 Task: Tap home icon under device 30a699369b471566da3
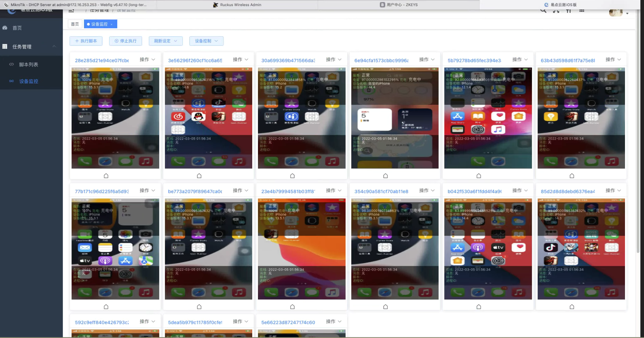pos(292,176)
